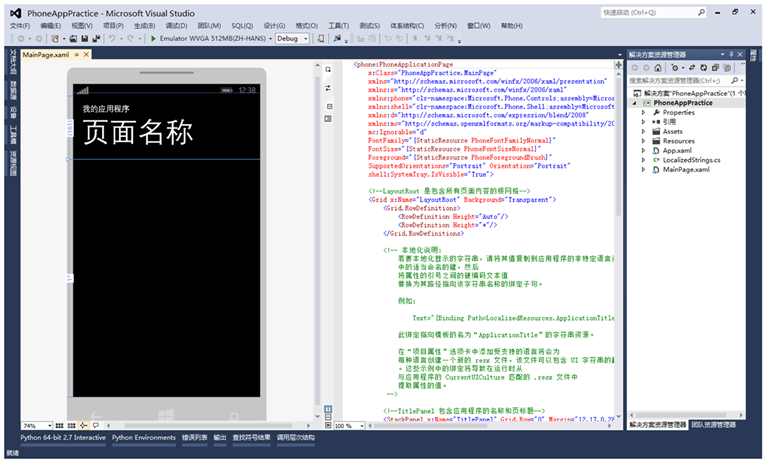This screenshot has width=770, height=467.
Task: Open the Python Environments panel tab
Action: click(x=144, y=437)
